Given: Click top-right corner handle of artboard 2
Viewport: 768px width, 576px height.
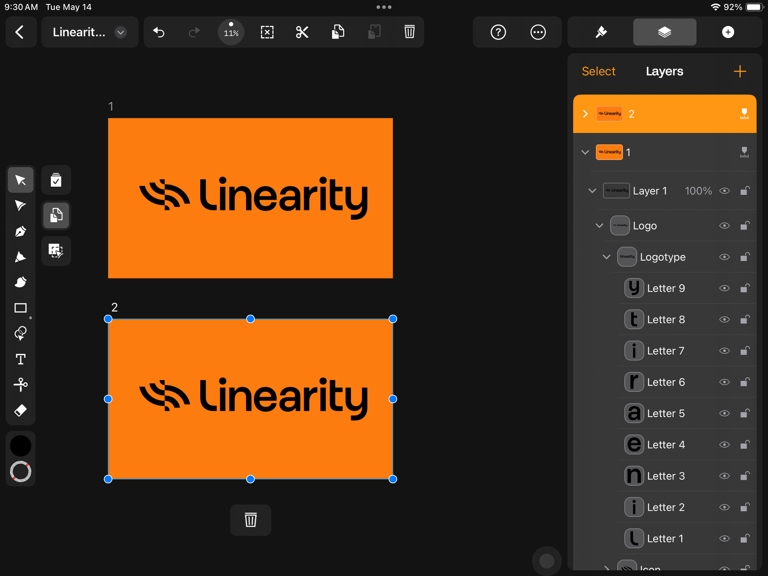Looking at the screenshot, I should [x=392, y=319].
